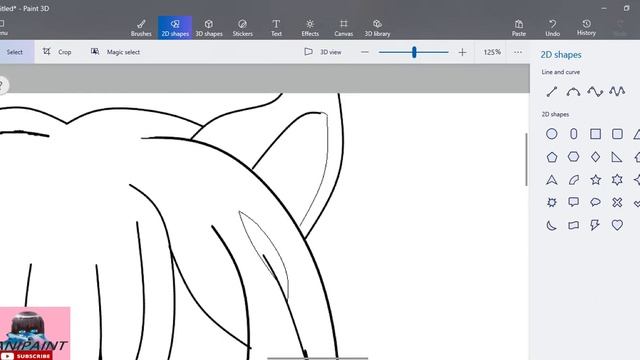Open the Stickers tab

point(242,28)
